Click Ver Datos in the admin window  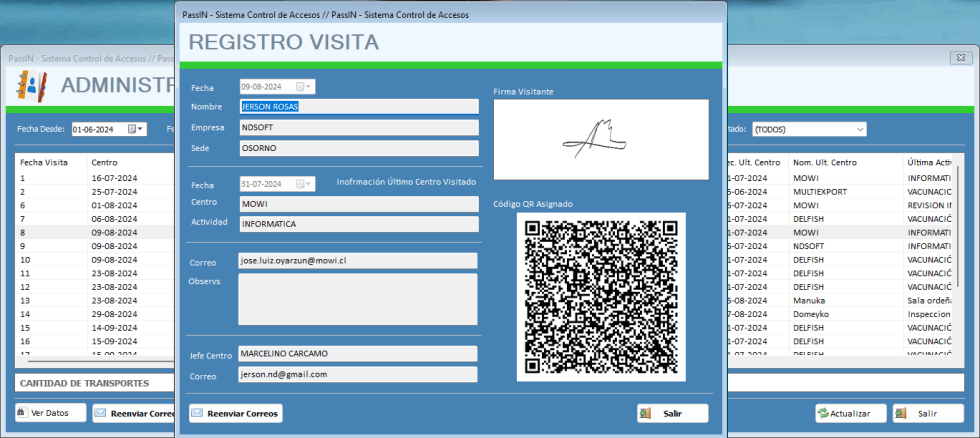point(51,413)
